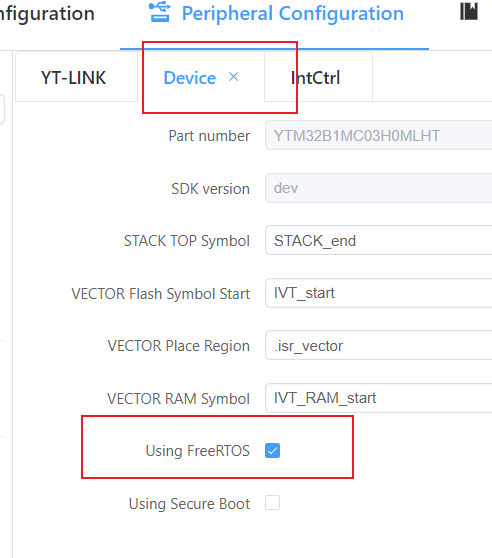Click the SDK version field showing dev
Screen dimensions: 492x558
point(379,188)
